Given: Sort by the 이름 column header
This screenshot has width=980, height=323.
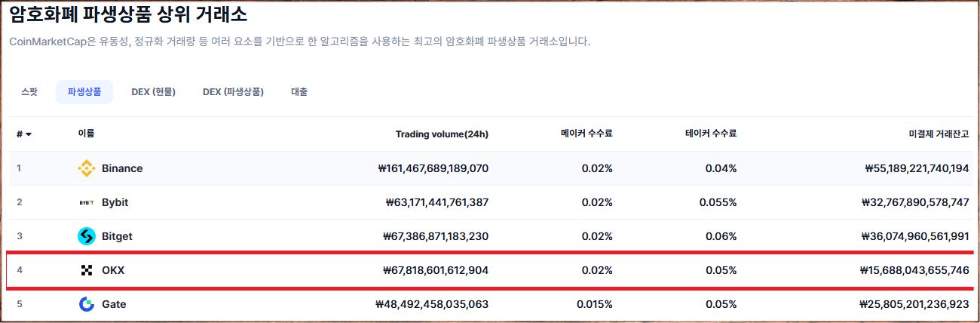Looking at the screenshot, I should click(86, 134).
